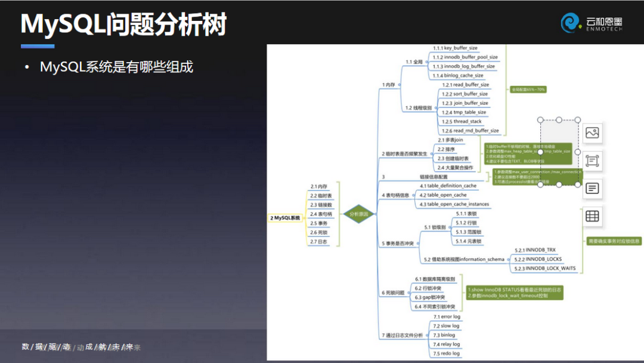The width and height of the screenshot is (644, 363).
Task: Click the '7.3 binlog' node
Action: (444, 335)
